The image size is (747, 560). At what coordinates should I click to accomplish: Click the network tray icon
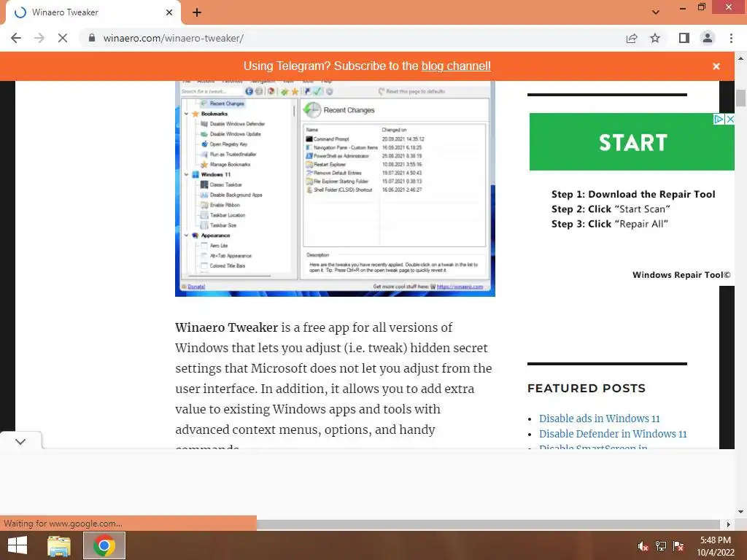661,546
